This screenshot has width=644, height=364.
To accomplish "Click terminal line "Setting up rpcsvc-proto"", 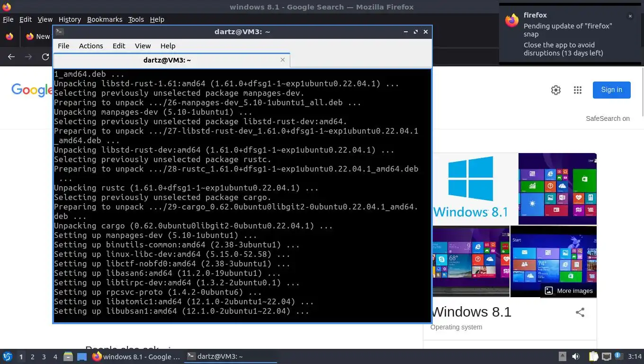I will [x=158, y=292].
